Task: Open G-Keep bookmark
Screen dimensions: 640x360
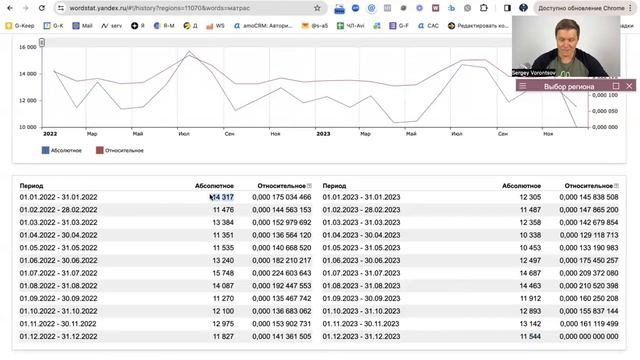Action: 20,26
